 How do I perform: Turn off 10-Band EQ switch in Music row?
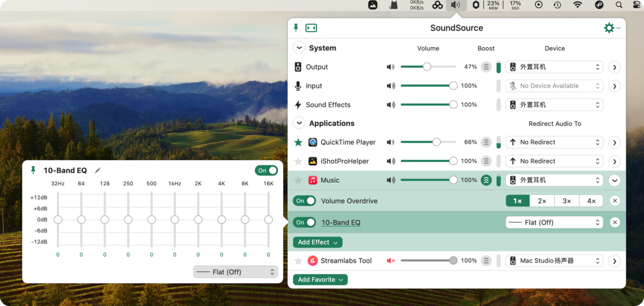tap(304, 222)
